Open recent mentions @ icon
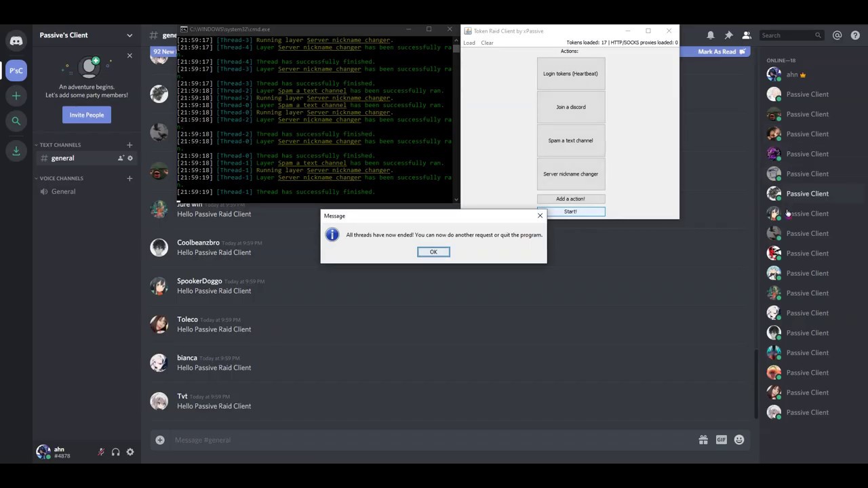The width and height of the screenshot is (868, 488). coord(837,35)
